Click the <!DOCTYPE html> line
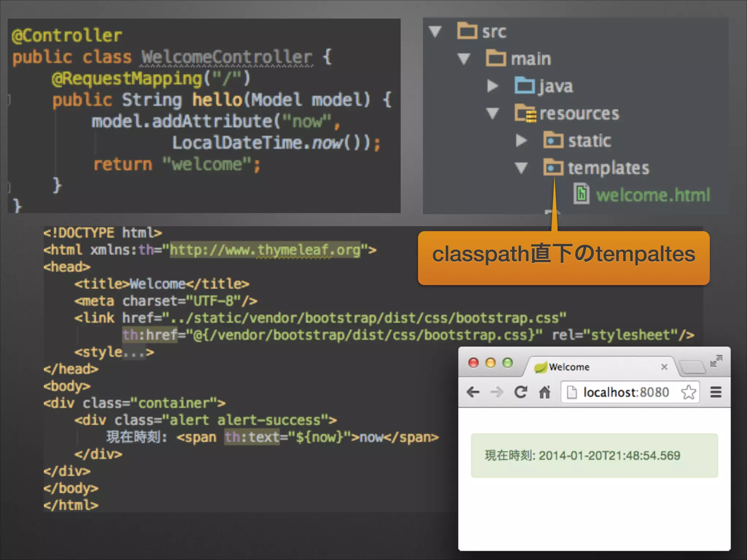747x560 pixels. pyautogui.click(x=102, y=233)
